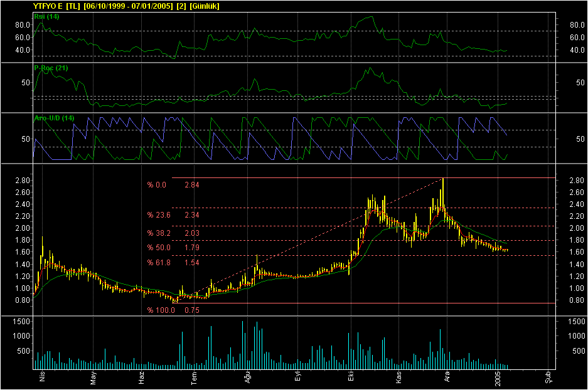This screenshot has height=390, width=588.
Task: Click the [TL] currency label
Action: pos(73,6)
